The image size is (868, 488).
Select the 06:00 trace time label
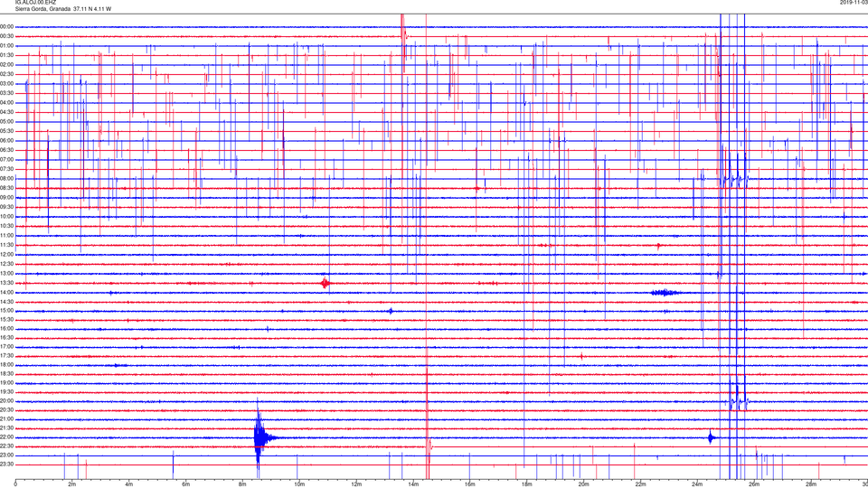7,141
